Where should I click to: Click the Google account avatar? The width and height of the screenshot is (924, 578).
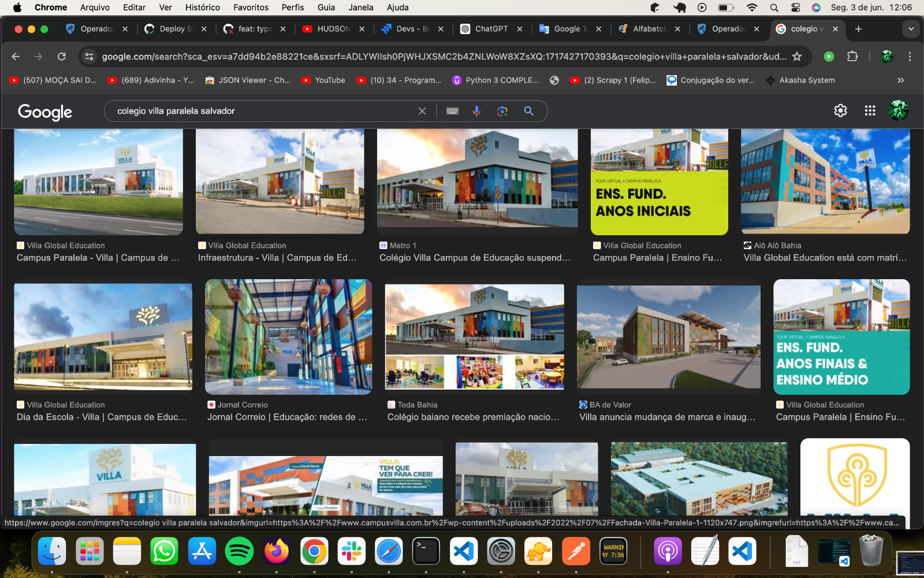898,110
